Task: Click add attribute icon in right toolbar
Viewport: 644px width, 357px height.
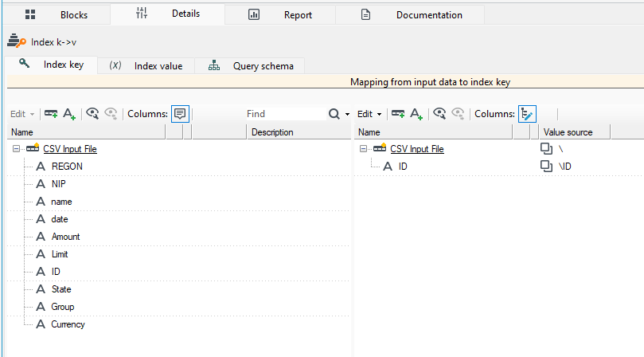Action: tap(416, 114)
